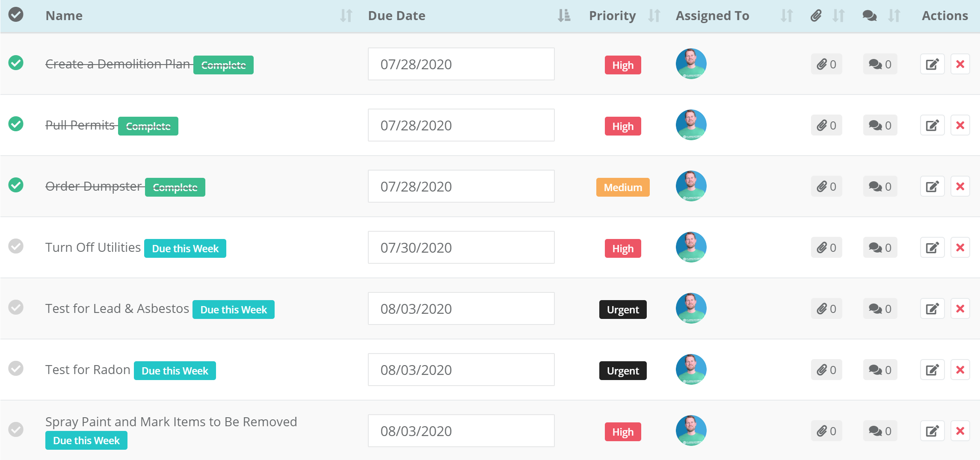Sort tasks by Due Date column
980x460 pixels.
tap(564, 16)
